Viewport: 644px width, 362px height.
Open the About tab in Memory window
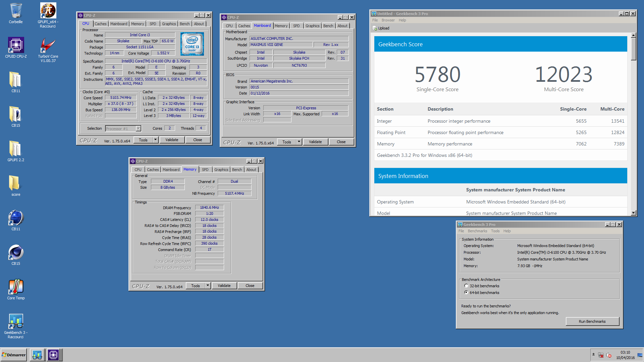(251, 170)
